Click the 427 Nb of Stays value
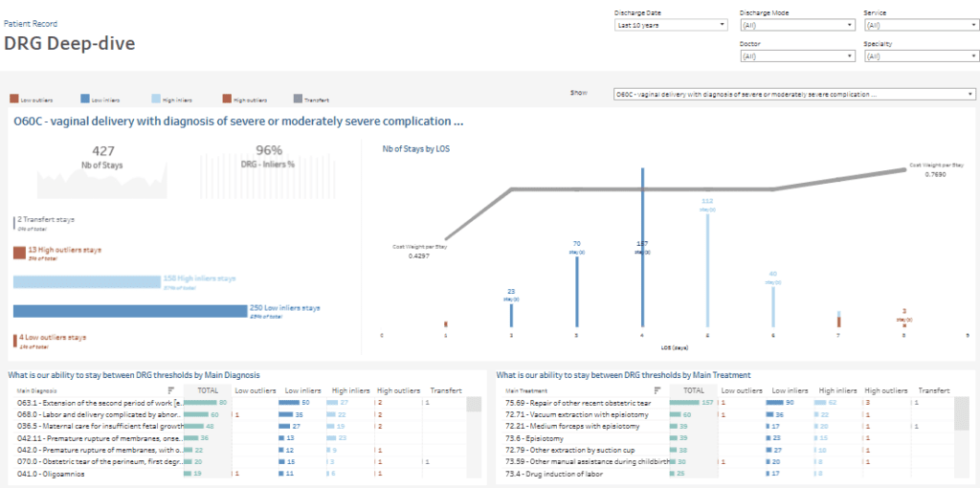Screen dimensions: 980x488 coord(102,150)
